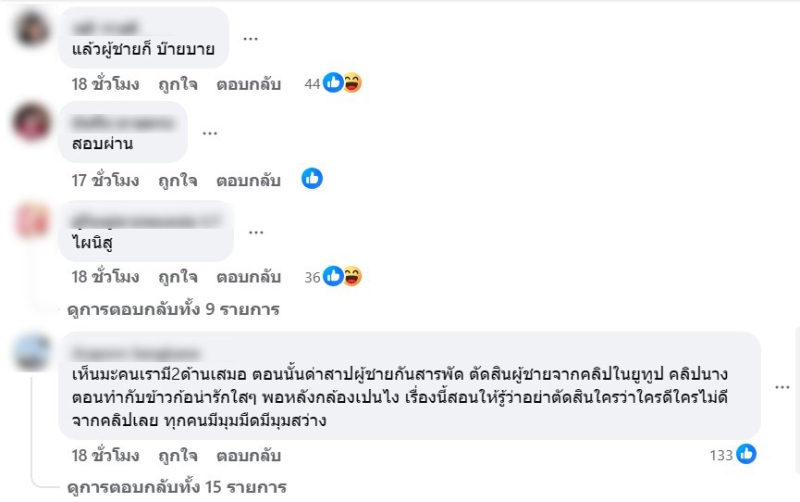Image resolution: width=800 pixels, height=502 pixels.
Task: Click the like reaction icon on the สอบผ่าน comment
Action: [312, 179]
